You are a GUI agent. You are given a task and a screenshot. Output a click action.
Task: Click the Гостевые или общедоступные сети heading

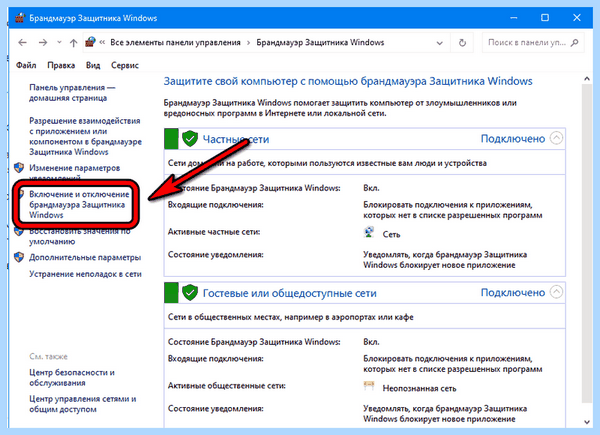[290, 293]
